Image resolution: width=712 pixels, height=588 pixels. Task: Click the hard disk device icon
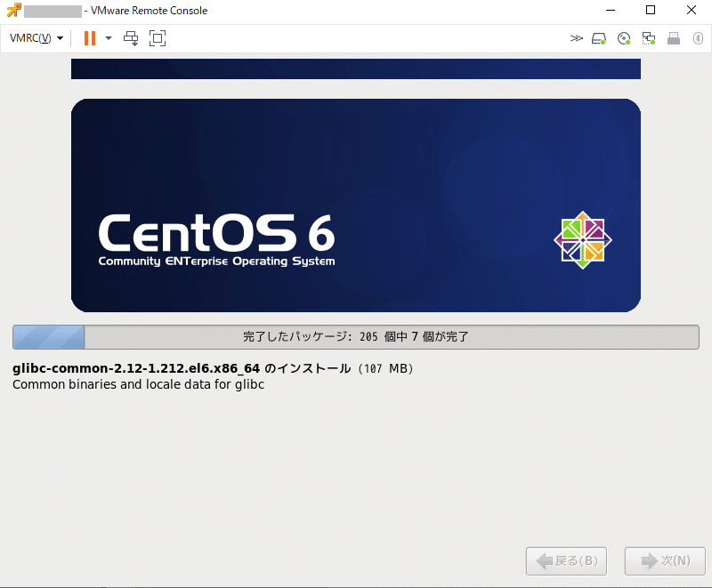(x=599, y=38)
